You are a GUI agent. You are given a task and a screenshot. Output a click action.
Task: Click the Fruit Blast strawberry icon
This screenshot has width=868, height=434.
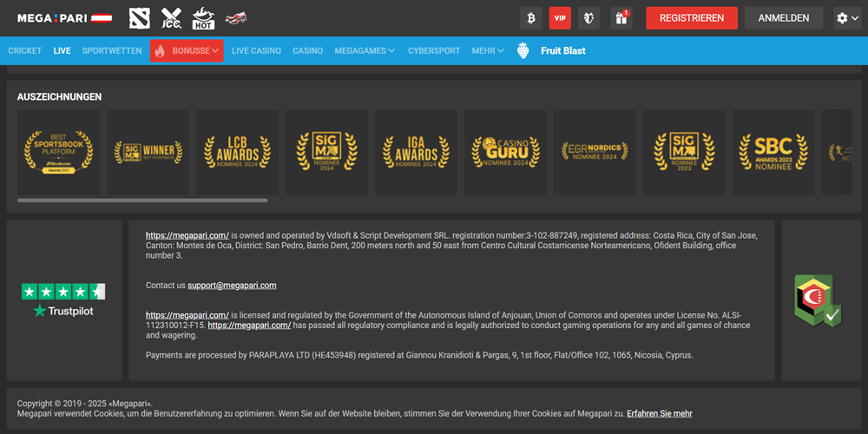coord(523,51)
